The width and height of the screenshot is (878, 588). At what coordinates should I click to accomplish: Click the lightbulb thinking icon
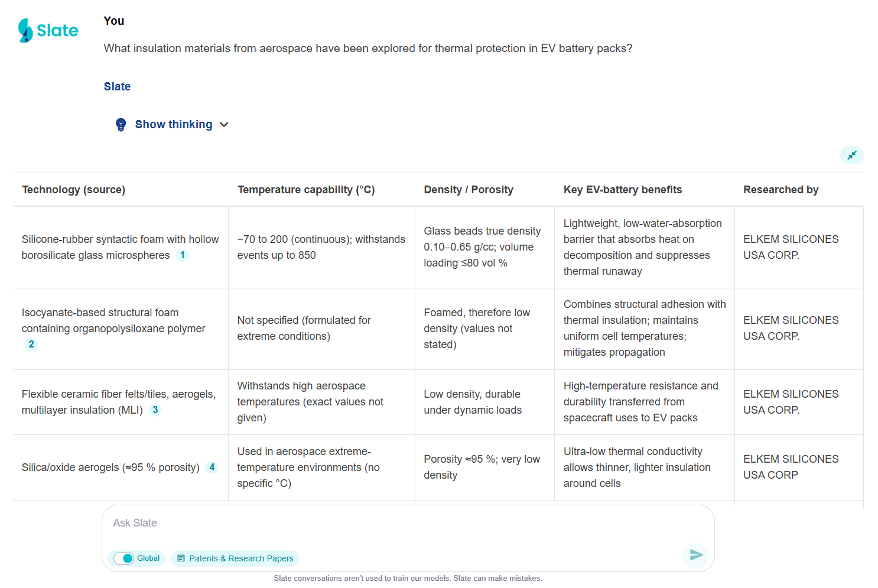click(x=121, y=125)
